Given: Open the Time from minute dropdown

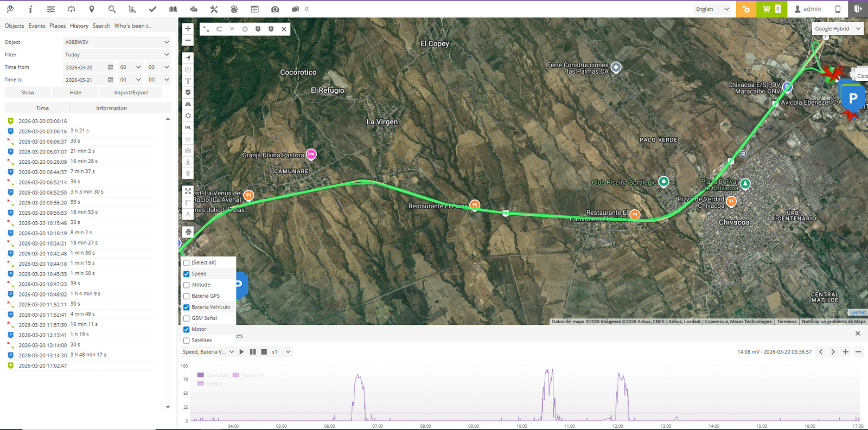Looking at the screenshot, I should pos(159,67).
